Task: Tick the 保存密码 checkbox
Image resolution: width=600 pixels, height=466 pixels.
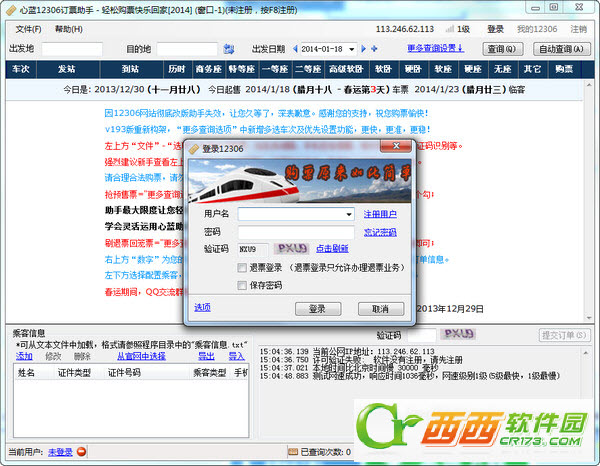Action: click(x=242, y=285)
